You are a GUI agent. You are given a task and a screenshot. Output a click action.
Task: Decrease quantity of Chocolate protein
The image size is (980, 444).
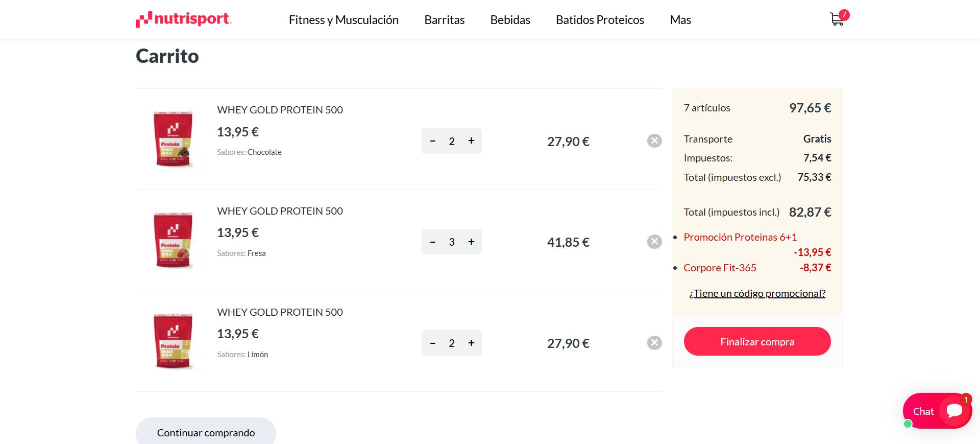[433, 141]
